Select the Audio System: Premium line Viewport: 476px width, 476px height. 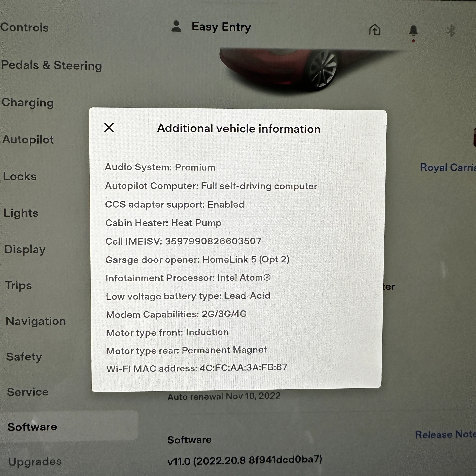(160, 167)
